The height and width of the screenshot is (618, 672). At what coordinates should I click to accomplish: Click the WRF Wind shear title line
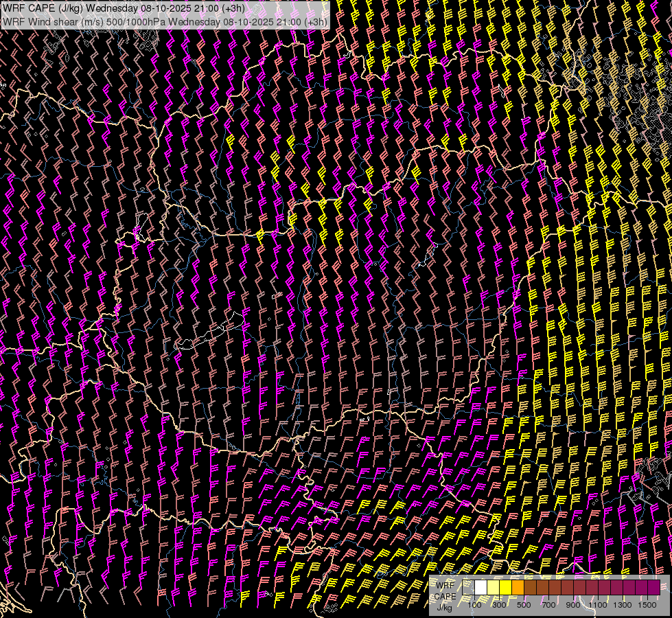point(165,21)
